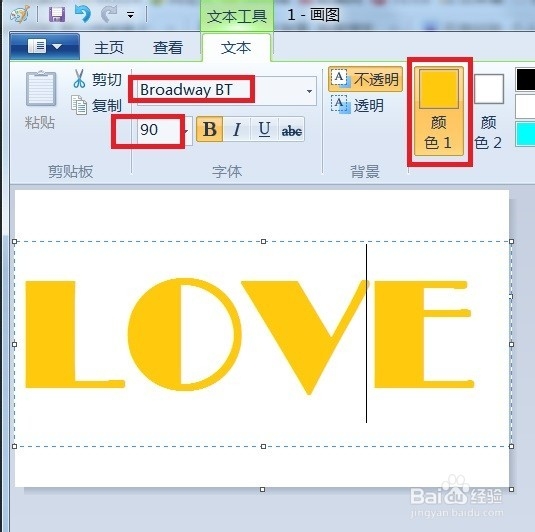535x532 pixels.
Task: Click the Paint application icon in title bar
Action: (19, 15)
